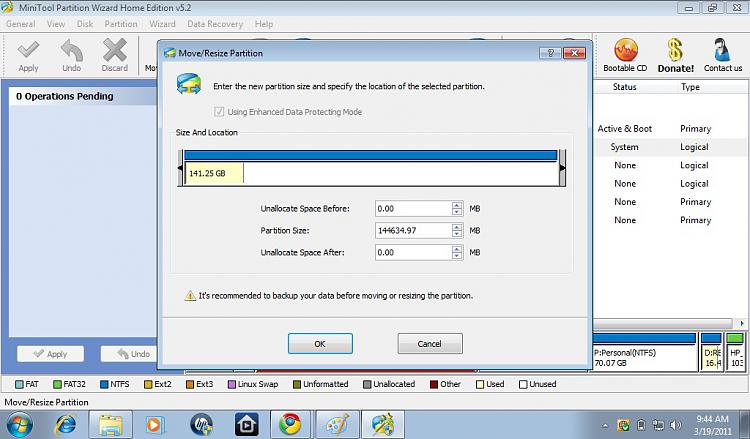
Task: Open the View menu
Action: click(x=56, y=24)
